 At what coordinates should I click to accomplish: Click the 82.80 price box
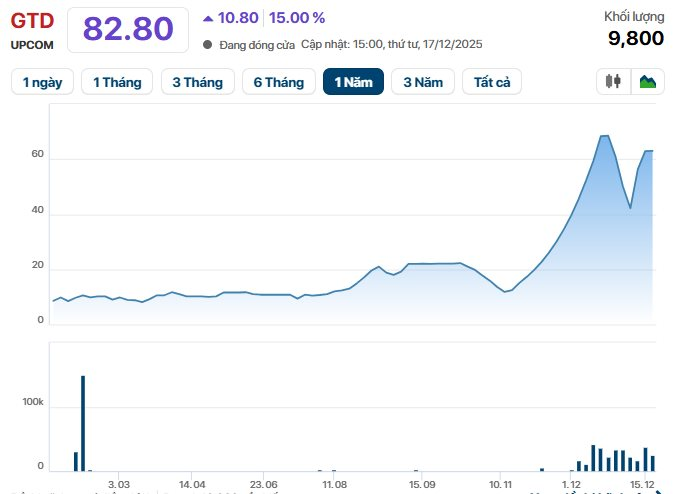128,29
